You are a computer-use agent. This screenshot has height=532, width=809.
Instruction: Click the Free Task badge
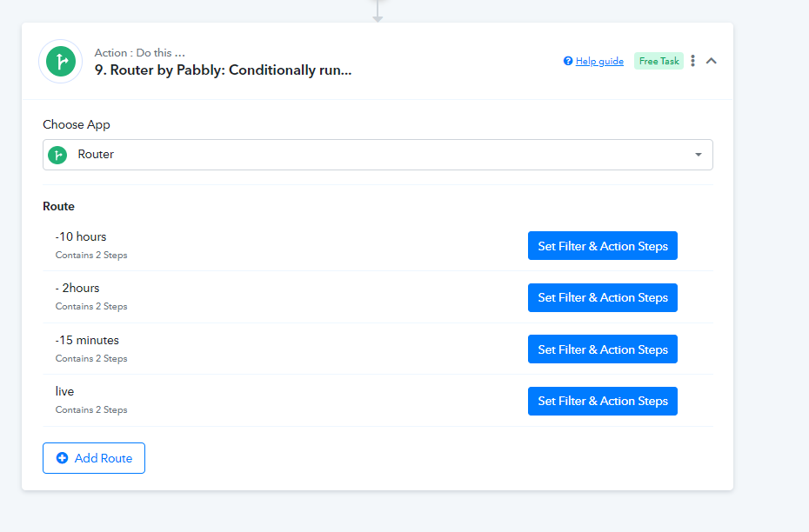pyautogui.click(x=659, y=61)
